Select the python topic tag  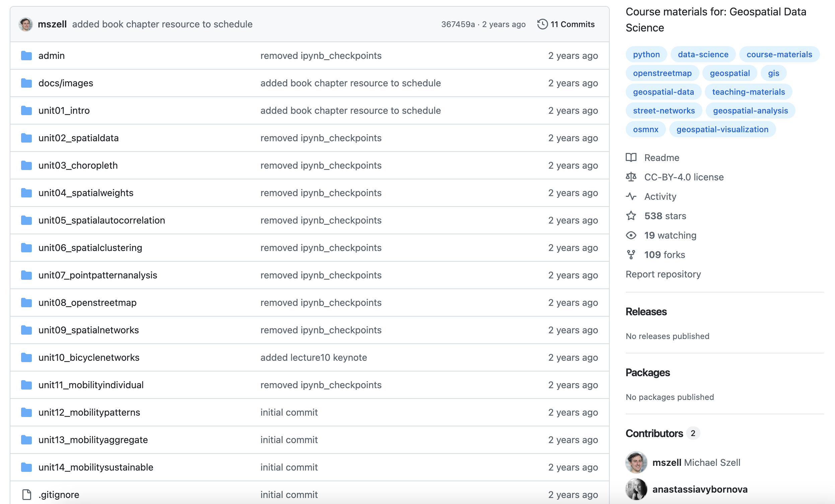[646, 55]
